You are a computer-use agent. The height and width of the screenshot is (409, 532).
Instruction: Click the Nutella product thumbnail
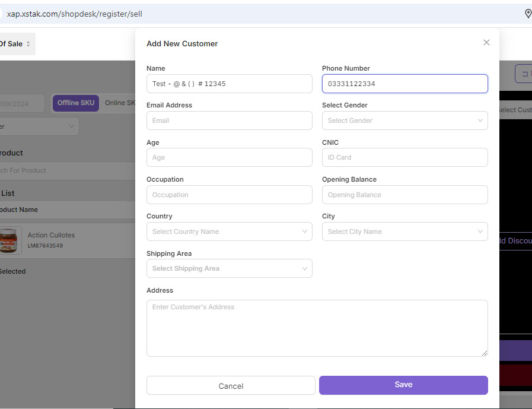click(8, 240)
